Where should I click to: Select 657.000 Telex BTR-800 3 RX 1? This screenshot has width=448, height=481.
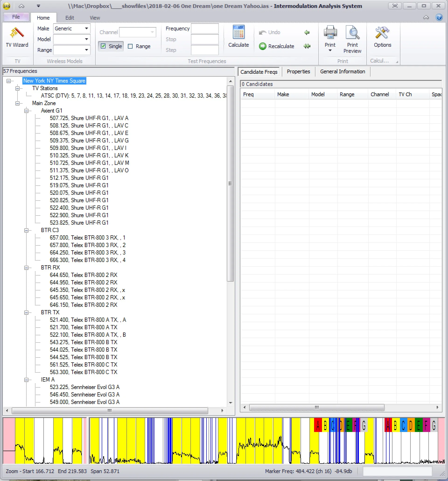(87, 238)
